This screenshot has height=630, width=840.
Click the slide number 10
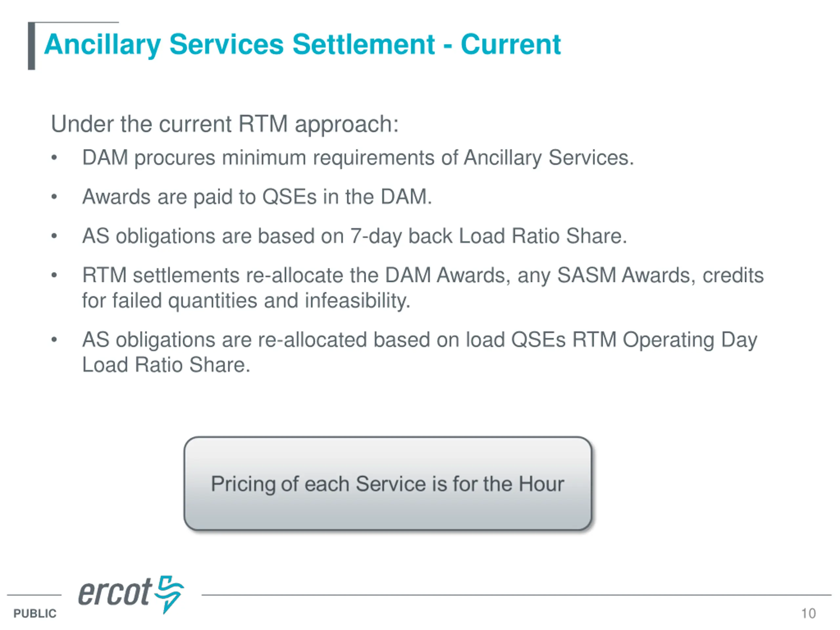[x=808, y=613]
